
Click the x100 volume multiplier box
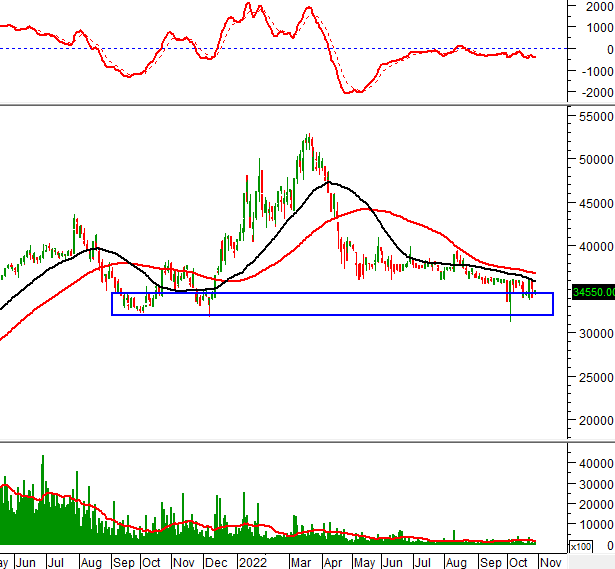click(580, 546)
